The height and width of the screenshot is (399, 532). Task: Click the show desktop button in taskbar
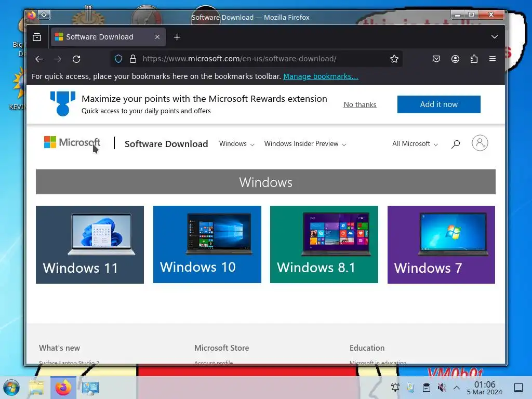[x=518, y=388]
